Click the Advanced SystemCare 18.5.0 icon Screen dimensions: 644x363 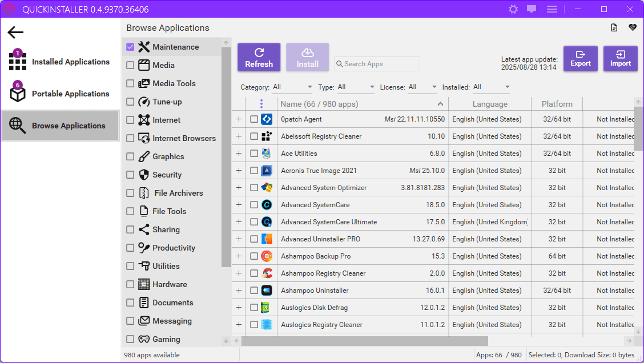click(267, 205)
